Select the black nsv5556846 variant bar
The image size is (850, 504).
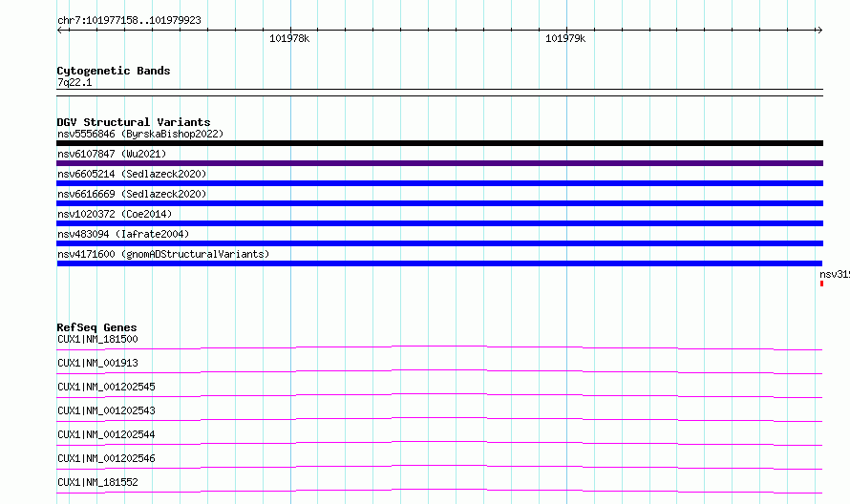click(x=439, y=143)
